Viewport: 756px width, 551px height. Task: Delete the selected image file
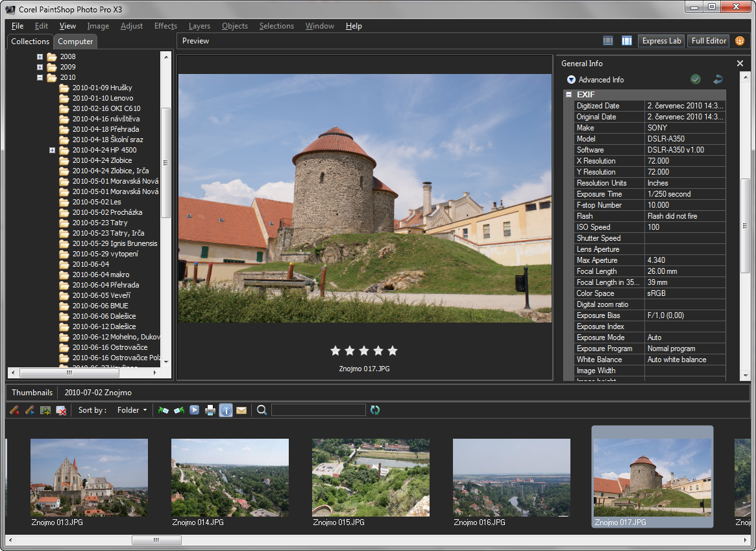(x=61, y=410)
